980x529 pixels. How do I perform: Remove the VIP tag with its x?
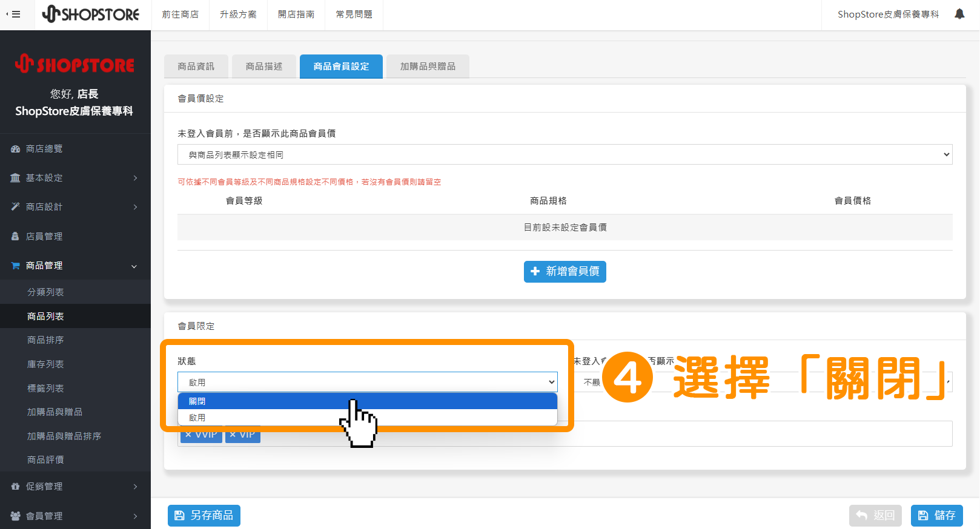233,435
